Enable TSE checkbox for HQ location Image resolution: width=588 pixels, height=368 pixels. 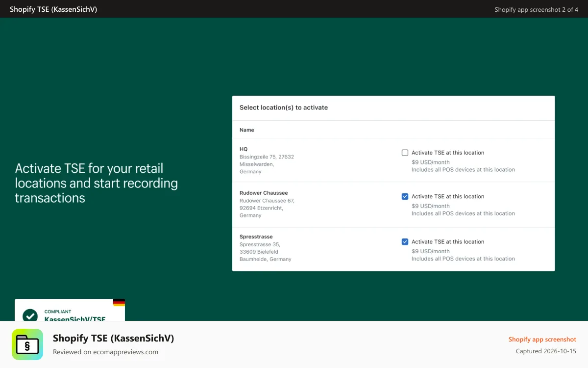(x=405, y=153)
